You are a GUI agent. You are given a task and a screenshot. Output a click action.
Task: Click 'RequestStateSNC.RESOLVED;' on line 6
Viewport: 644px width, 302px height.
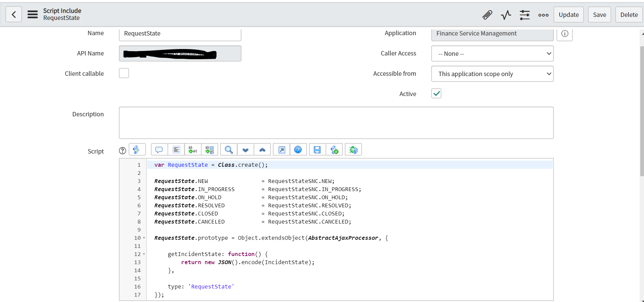(310, 206)
